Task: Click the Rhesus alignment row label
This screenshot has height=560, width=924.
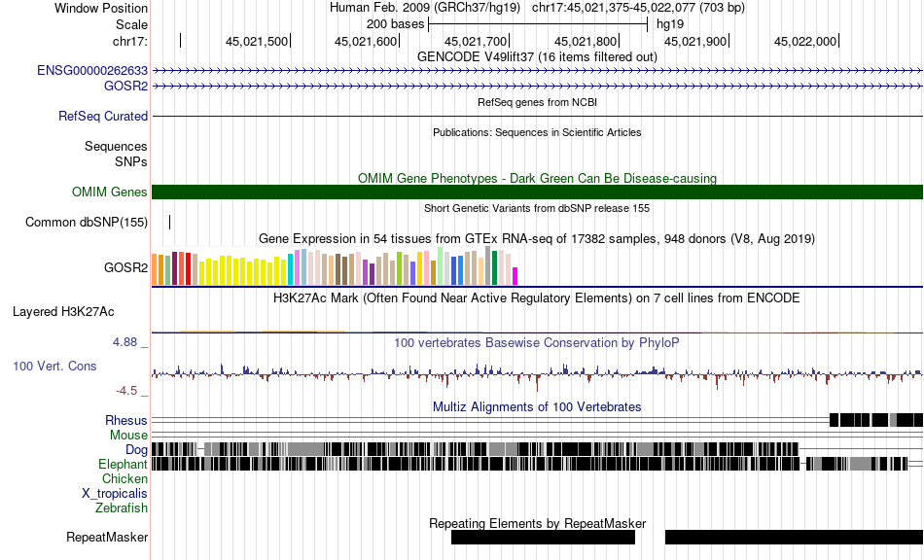Action: (126, 420)
